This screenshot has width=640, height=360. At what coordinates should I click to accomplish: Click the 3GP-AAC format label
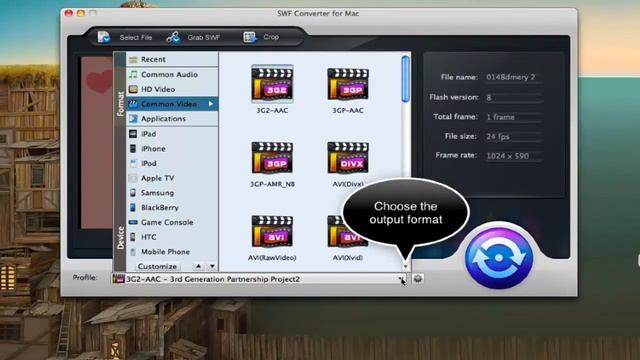click(348, 111)
